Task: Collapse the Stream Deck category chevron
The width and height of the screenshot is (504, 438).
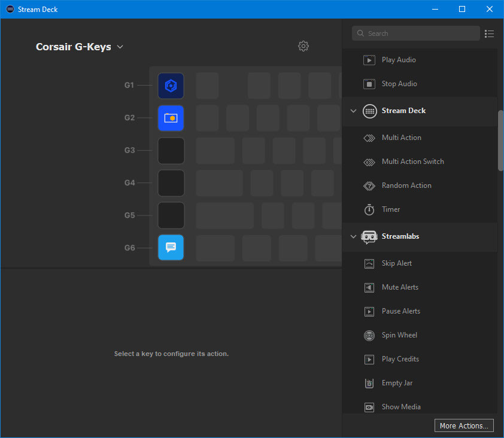Action: pyautogui.click(x=353, y=111)
